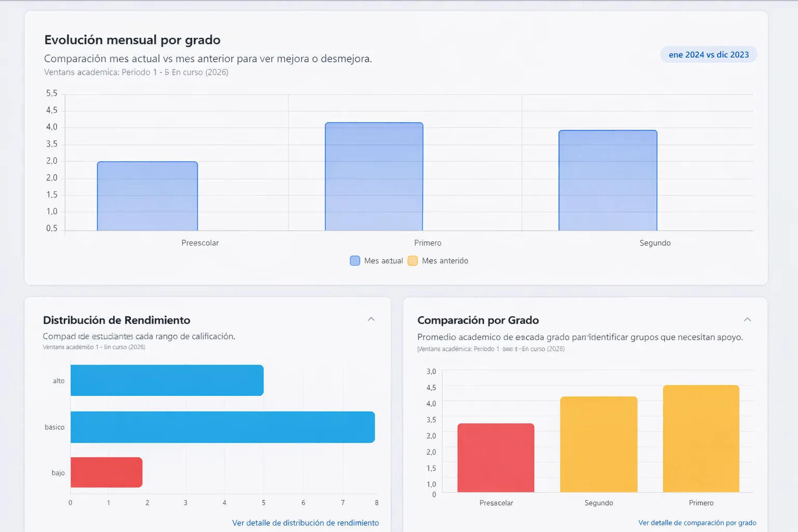Click 'Ver detalle de distribución de rendimiento'

click(x=305, y=523)
